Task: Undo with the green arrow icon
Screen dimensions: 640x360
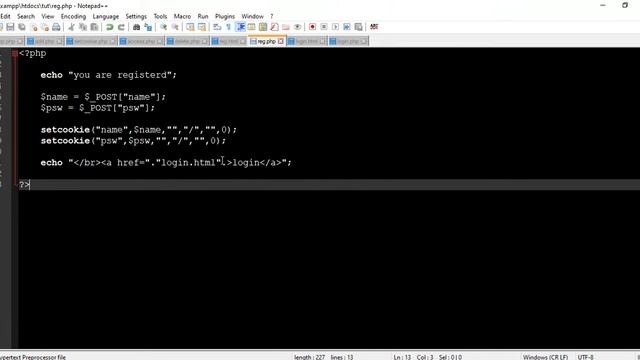Action: click(109, 27)
